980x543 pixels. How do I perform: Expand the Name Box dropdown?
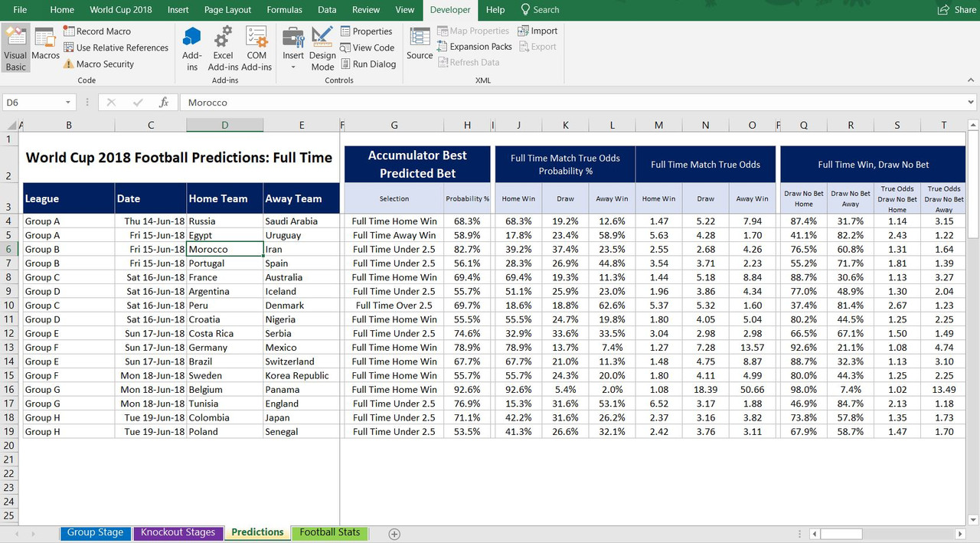point(68,103)
